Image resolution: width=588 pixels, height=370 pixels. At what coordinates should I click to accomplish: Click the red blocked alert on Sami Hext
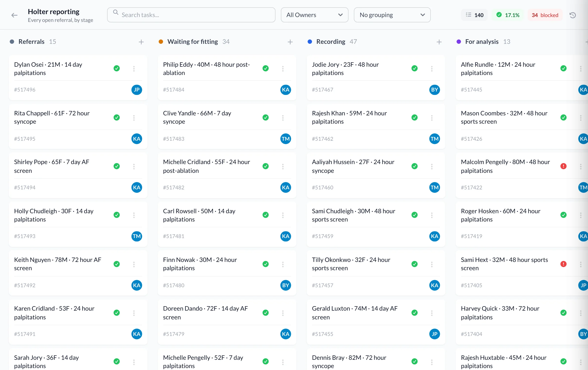563,264
